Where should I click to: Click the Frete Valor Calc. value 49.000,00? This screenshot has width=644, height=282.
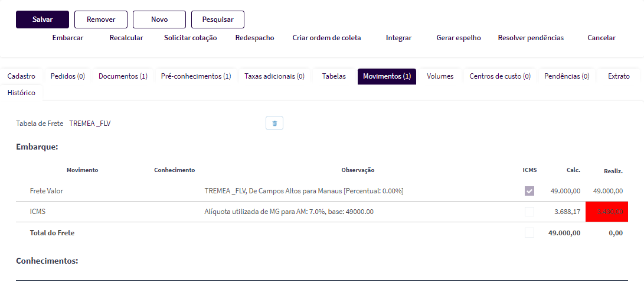tap(565, 191)
